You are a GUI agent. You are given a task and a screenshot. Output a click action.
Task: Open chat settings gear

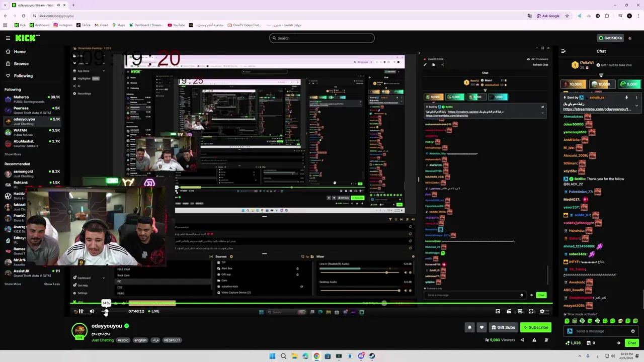tap(619, 343)
